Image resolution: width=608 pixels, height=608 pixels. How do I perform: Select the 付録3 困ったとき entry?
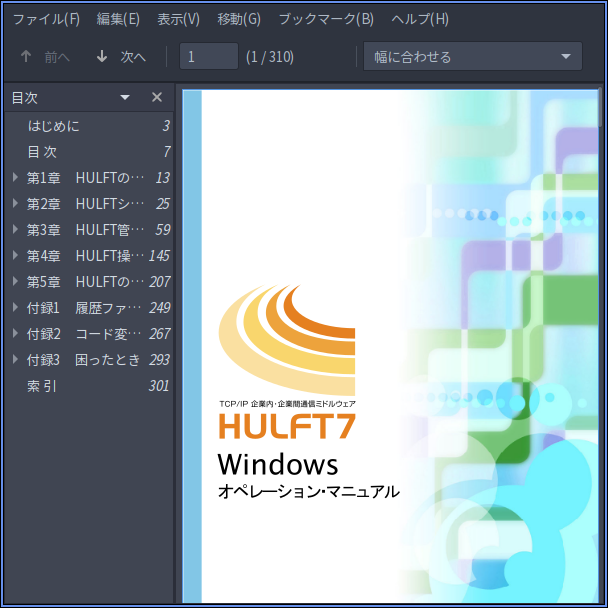pyautogui.click(x=89, y=359)
